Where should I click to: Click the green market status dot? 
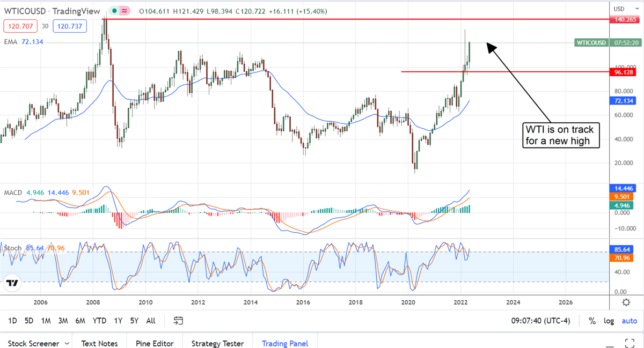tap(114, 11)
